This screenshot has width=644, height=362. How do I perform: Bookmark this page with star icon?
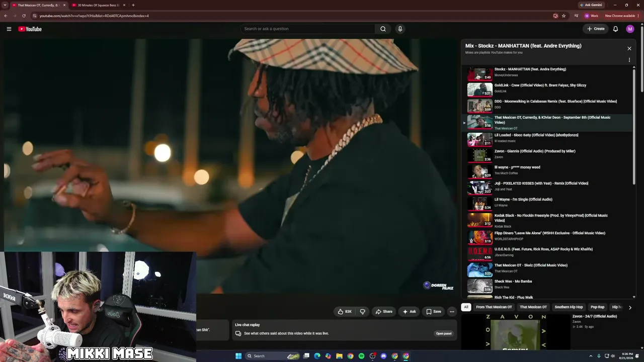(563, 16)
